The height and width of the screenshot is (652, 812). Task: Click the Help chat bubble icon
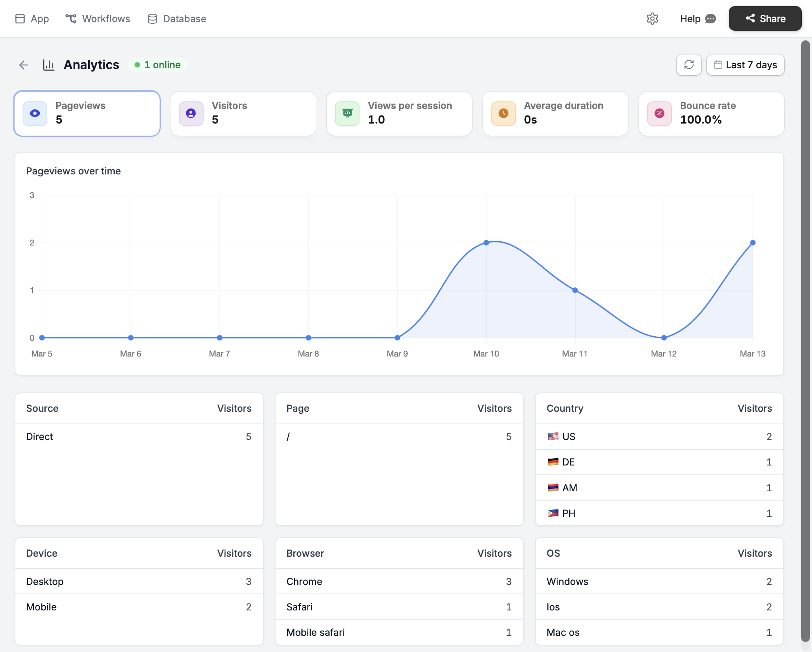pyautogui.click(x=711, y=19)
